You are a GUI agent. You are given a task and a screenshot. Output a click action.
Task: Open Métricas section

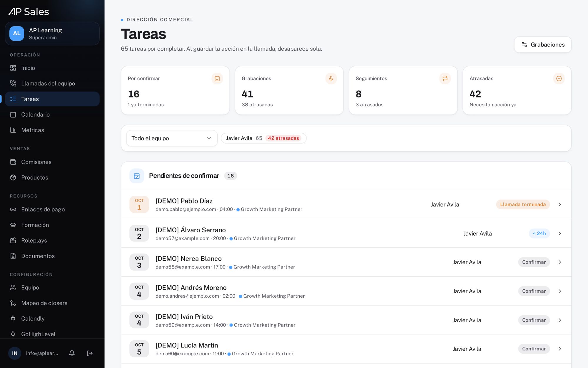(52, 130)
